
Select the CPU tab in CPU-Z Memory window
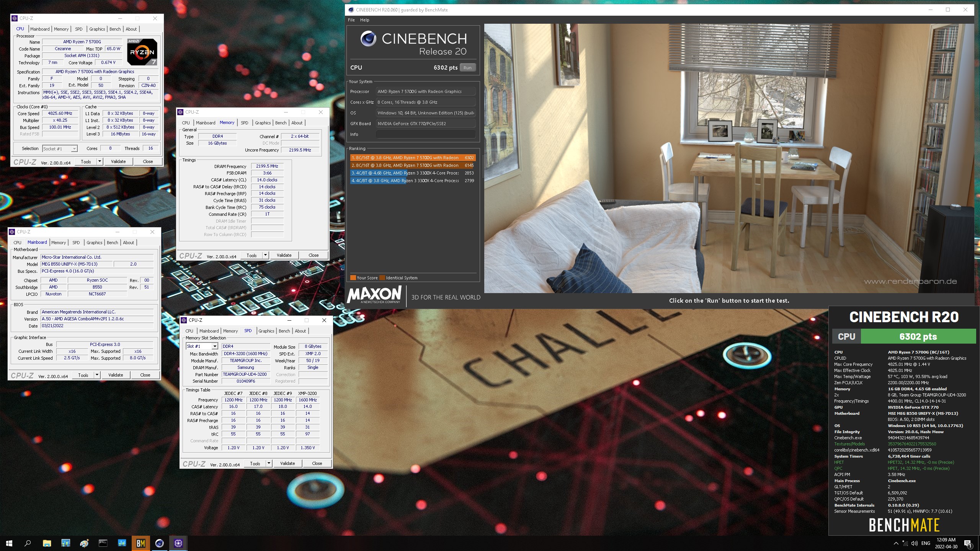pos(186,123)
